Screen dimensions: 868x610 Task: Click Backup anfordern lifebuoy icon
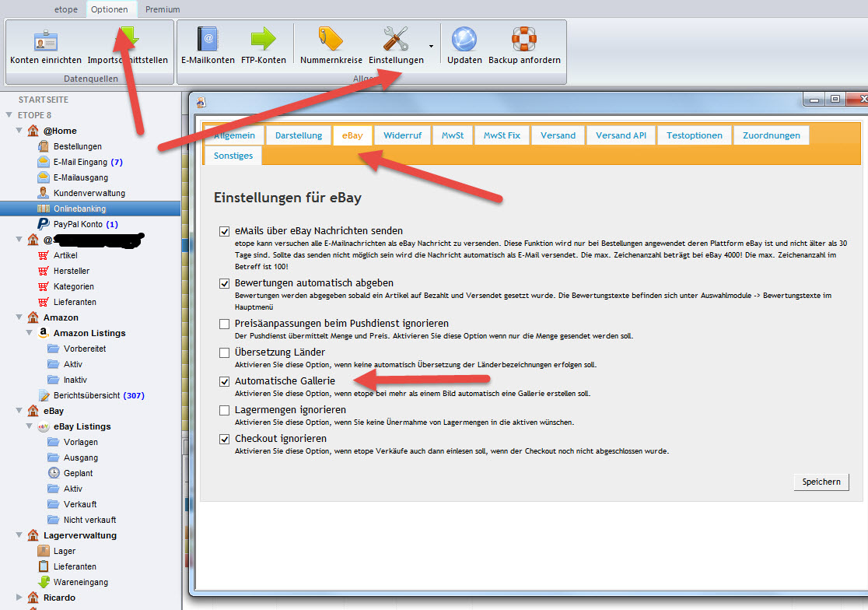click(523, 40)
